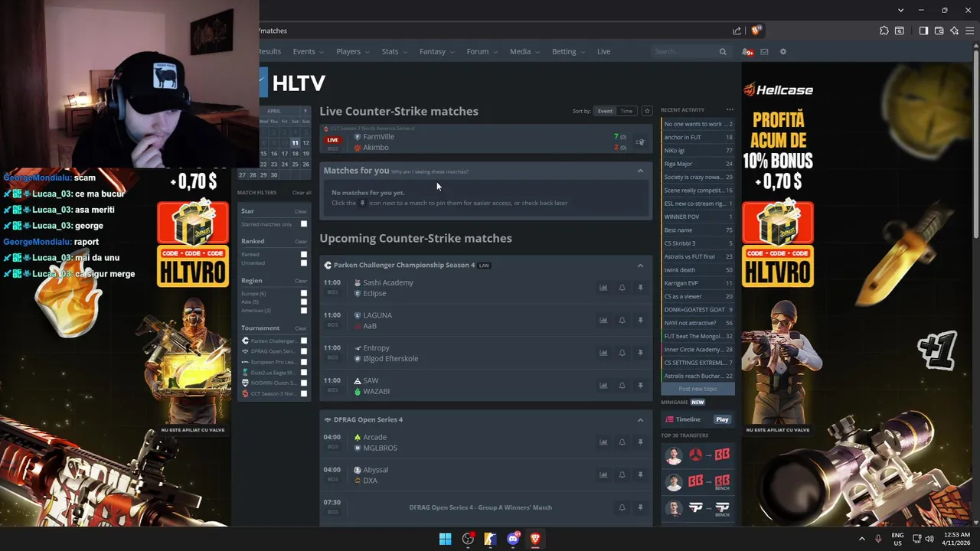The height and width of the screenshot is (551, 980).
Task: Toggle the browser sidebar panel icon
Action: point(923,31)
